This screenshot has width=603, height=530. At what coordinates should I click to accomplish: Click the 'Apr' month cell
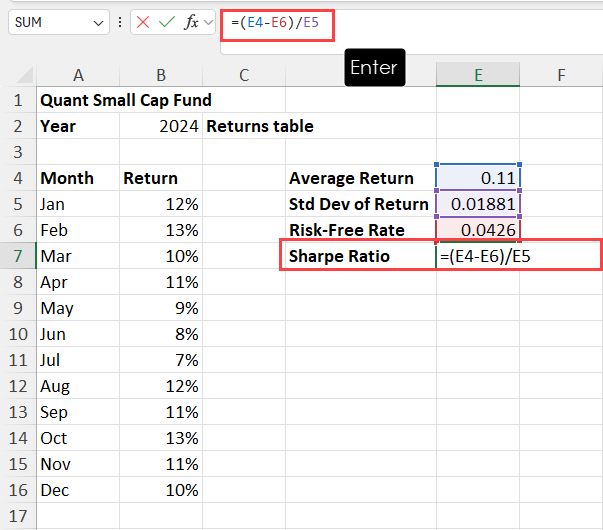coord(78,282)
